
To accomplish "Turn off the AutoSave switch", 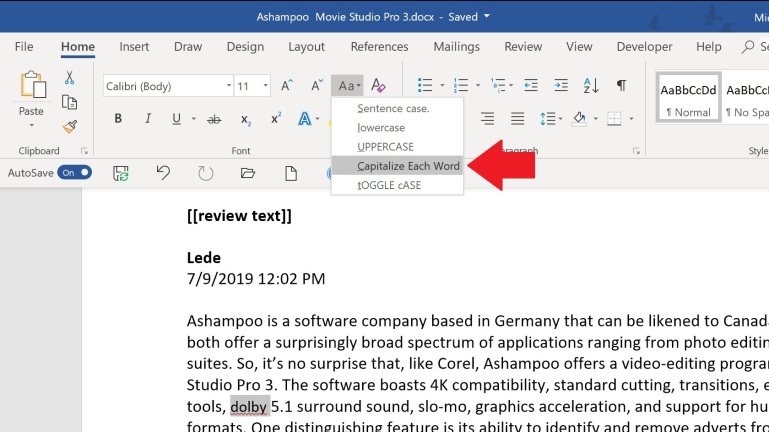I will pos(74,173).
